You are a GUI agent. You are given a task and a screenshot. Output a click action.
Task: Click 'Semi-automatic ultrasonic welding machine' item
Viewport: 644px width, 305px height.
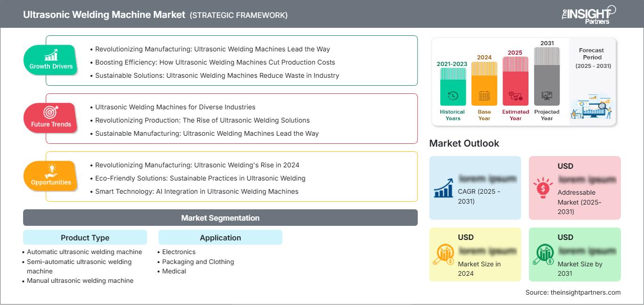click(79, 266)
